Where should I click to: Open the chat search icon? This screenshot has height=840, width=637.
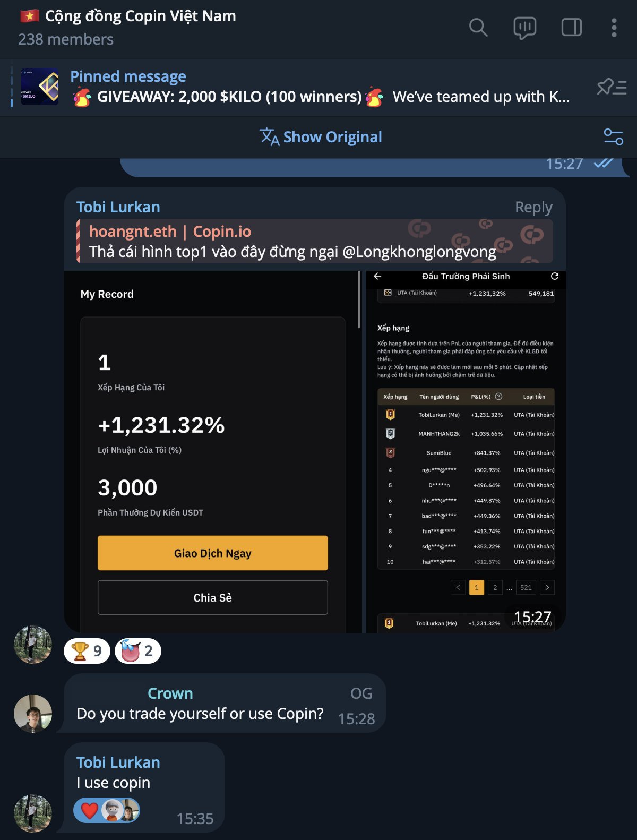(x=478, y=28)
